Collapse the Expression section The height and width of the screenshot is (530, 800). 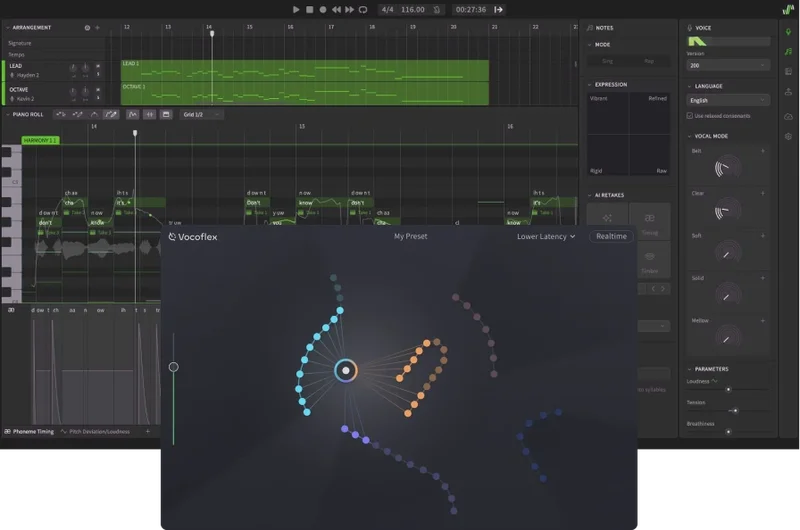(590, 85)
